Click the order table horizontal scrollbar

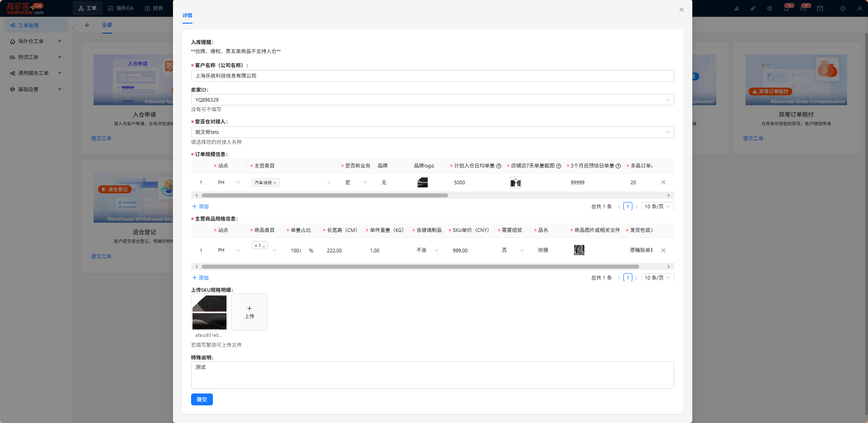(325, 196)
